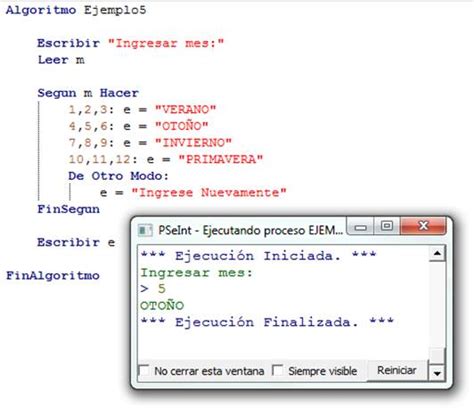Image resolution: width=474 pixels, height=415 pixels.
Task: Click the console scrollbar up arrow
Action: tap(437, 254)
